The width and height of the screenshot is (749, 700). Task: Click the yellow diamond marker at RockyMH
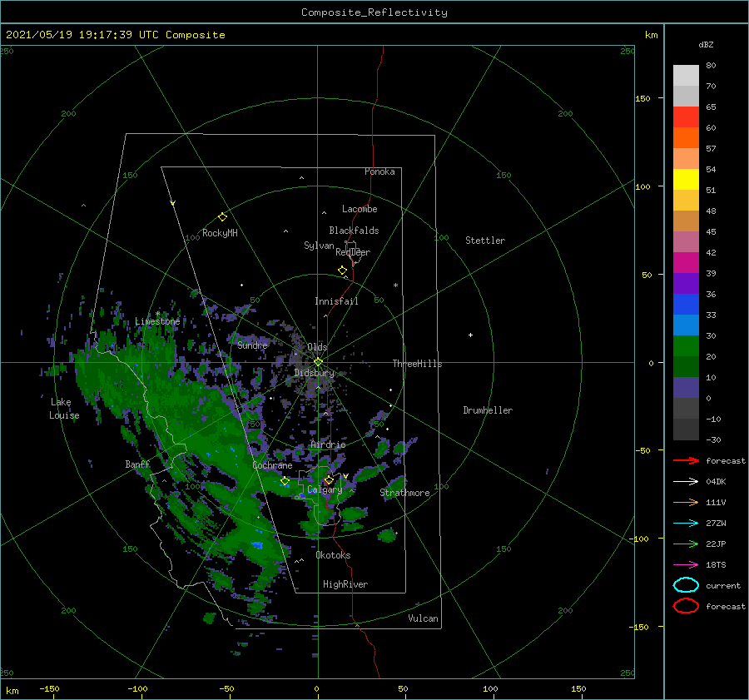coord(222,217)
